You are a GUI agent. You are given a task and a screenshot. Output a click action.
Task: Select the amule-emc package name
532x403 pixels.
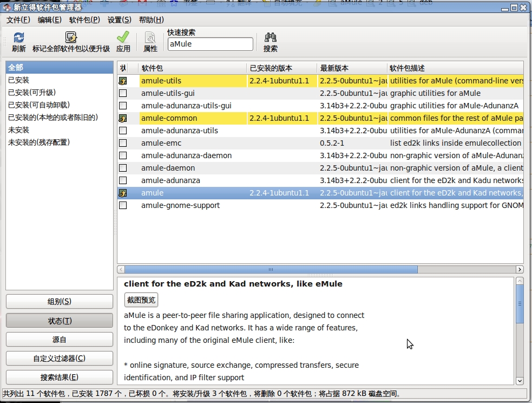(x=161, y=144)
